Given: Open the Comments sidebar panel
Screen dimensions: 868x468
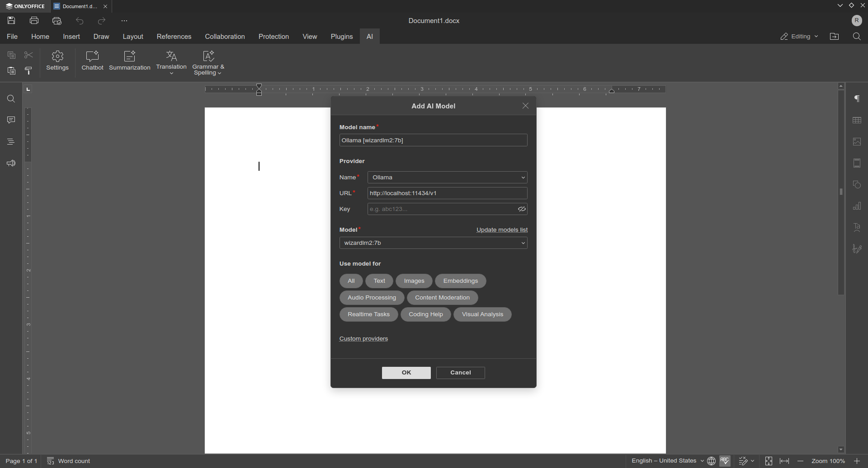Looking at the screenshot, I should pyautogui.click(x=11, y=120).
